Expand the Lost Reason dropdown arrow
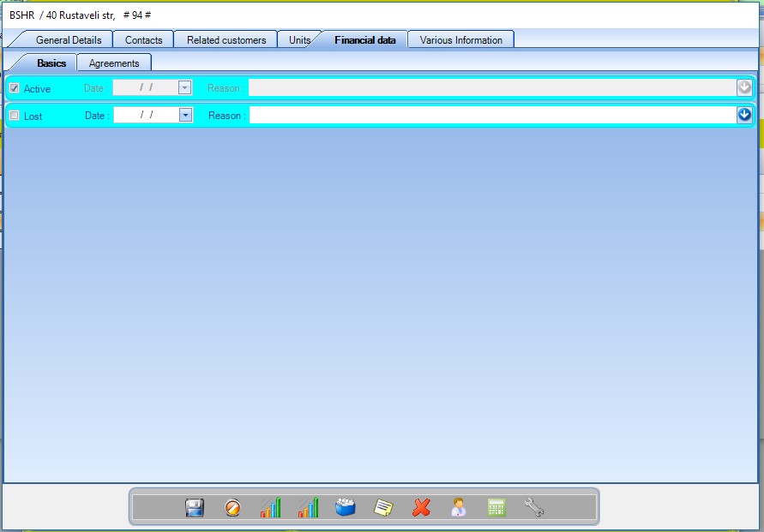 pos(744,115)
